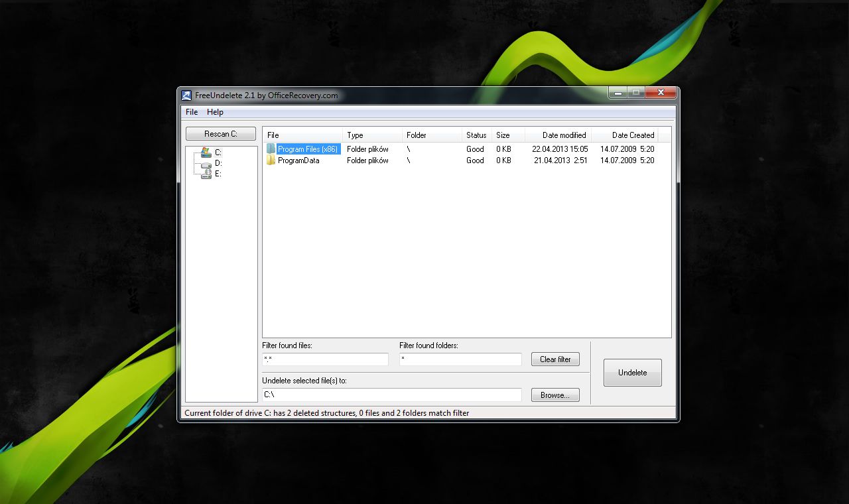Image resolution: width=849 pixels, height=504 pixels.
Task: Click the Program Files (x86) folder icon
Action: pos(270,149)
